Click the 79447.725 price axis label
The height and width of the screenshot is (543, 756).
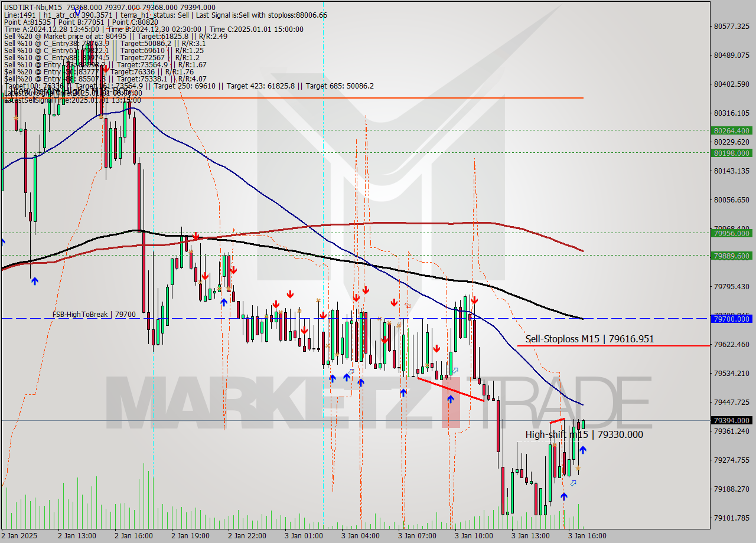pos(732,402)
